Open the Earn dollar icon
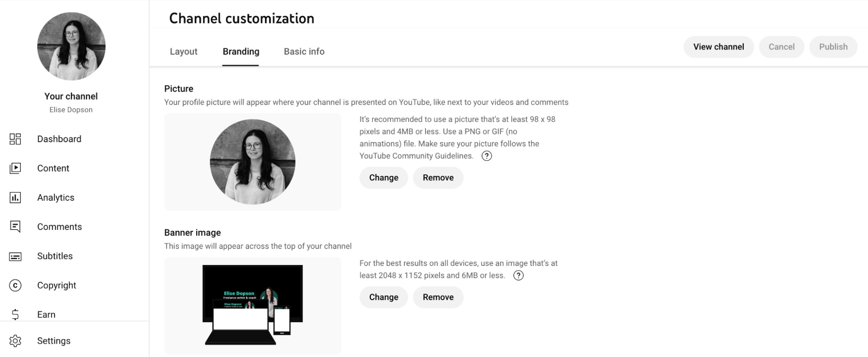The width and height of the screenshot is (868, 357). point(15,314)
